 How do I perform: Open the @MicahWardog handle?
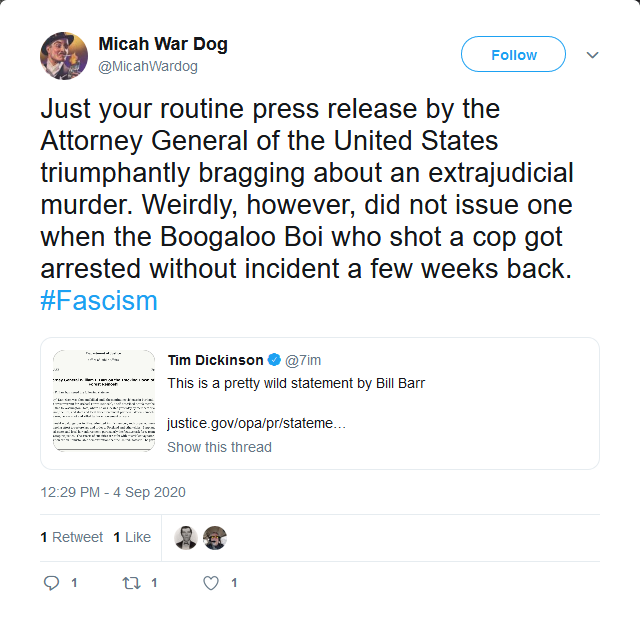(x=148, y=66)
